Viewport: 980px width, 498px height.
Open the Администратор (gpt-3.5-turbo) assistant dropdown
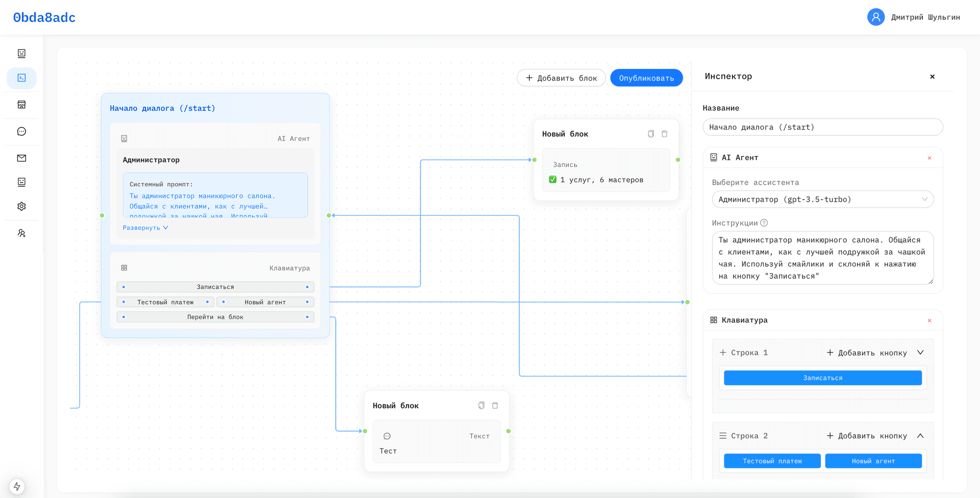823,199
